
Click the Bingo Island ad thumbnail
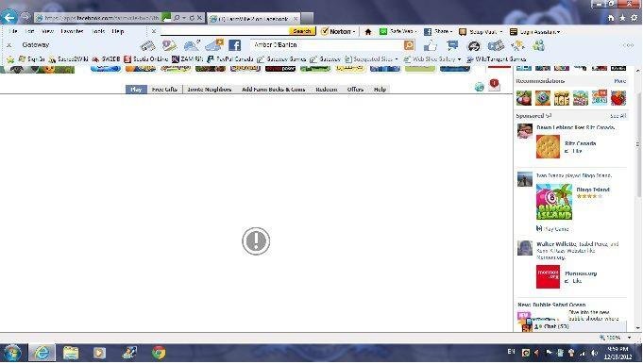(554, 202)
